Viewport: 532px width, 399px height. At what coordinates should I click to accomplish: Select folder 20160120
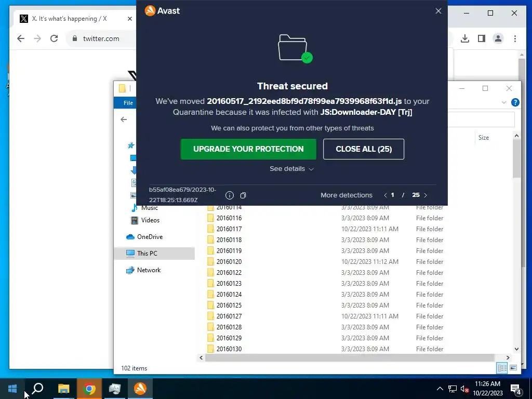click(326, 262)
